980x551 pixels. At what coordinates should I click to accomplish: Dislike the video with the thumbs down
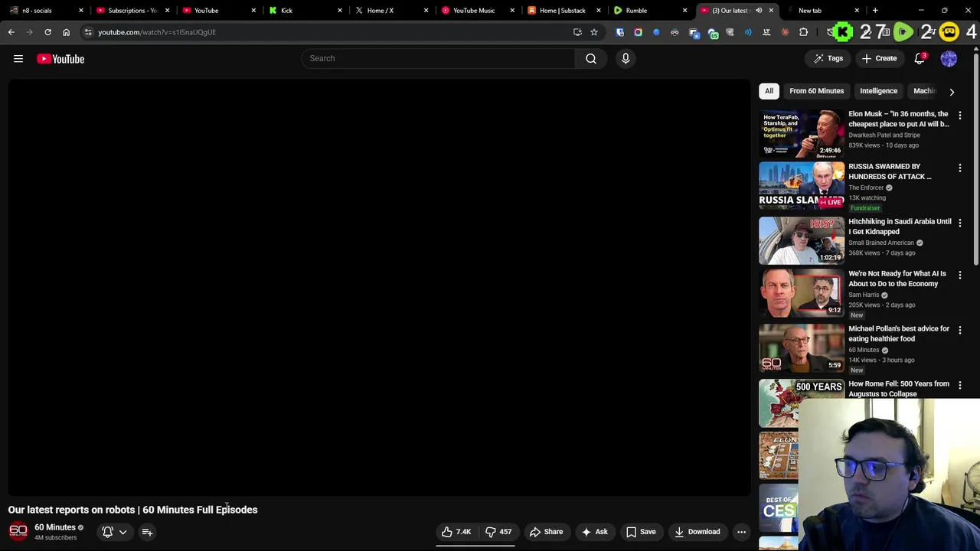click(498, 532)
